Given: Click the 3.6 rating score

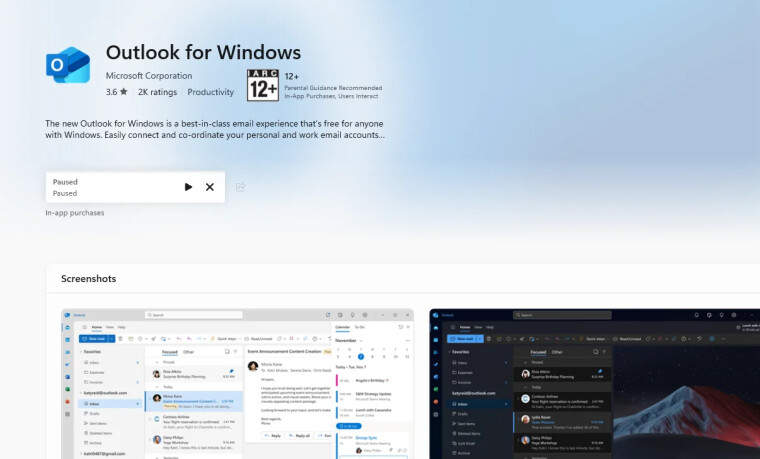Looking at the screenshot, I should click(111, 92).
